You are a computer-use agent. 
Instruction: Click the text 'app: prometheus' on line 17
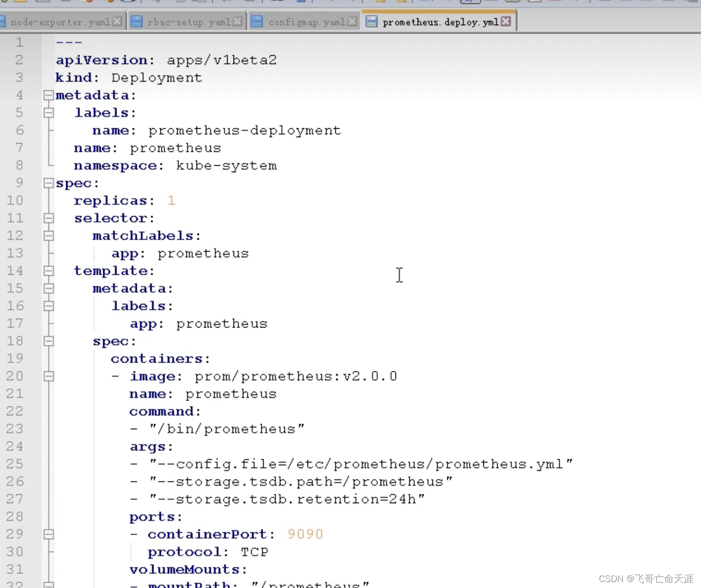pyautogui.click(x=198, y=324)
